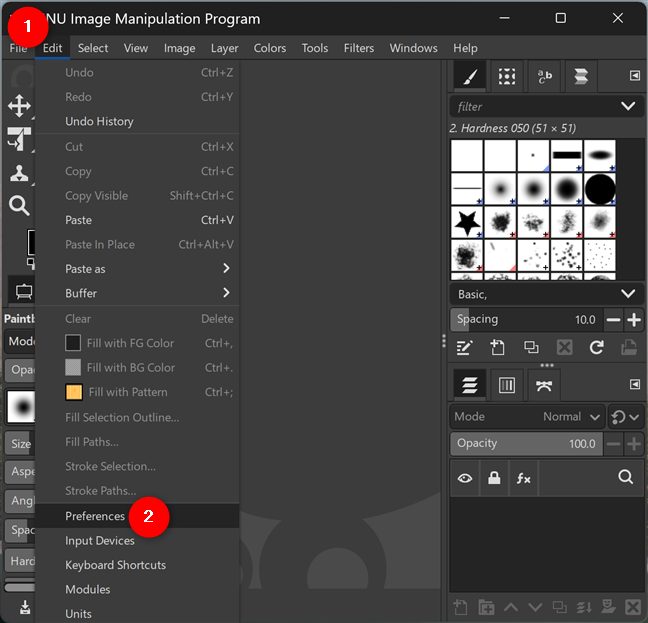648x623 pixels.
Task: Open brushes dock configuration menu
Action: [635, 76]
